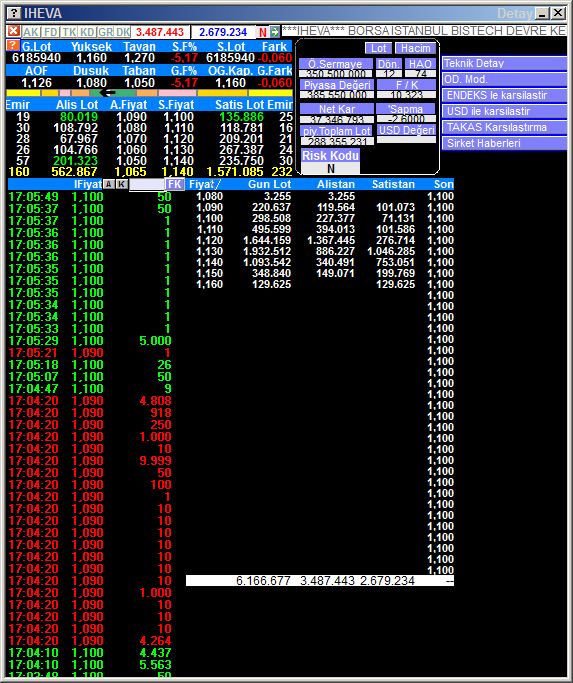
Task: Toggle the AK filter button
Action: tap(31, 32)
